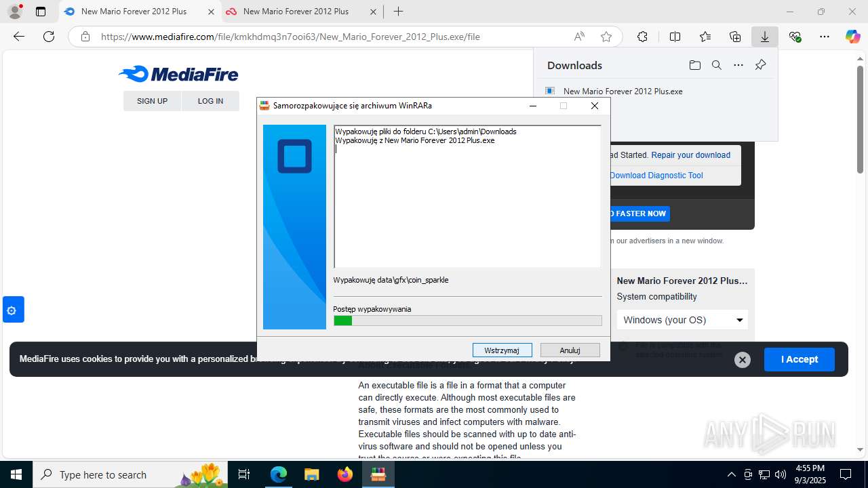Minimize the WinRAR self-extracting dialog
Viewport: 868px width, 488px height.
(532, 106)
